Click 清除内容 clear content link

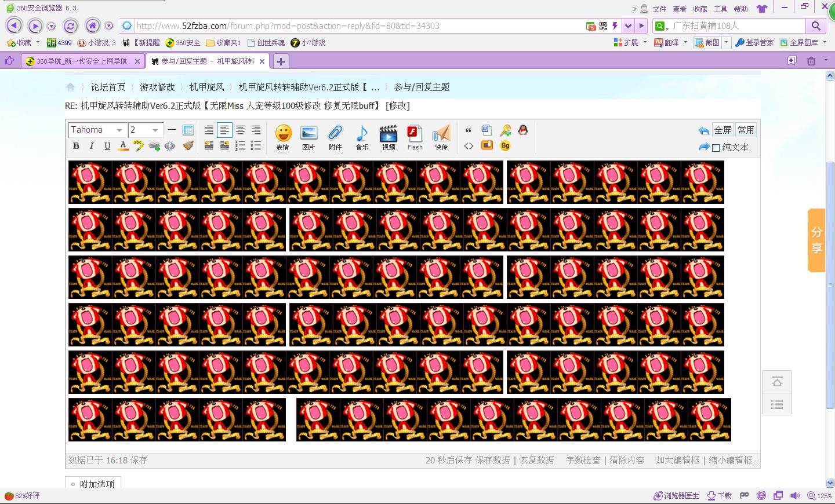627,460
